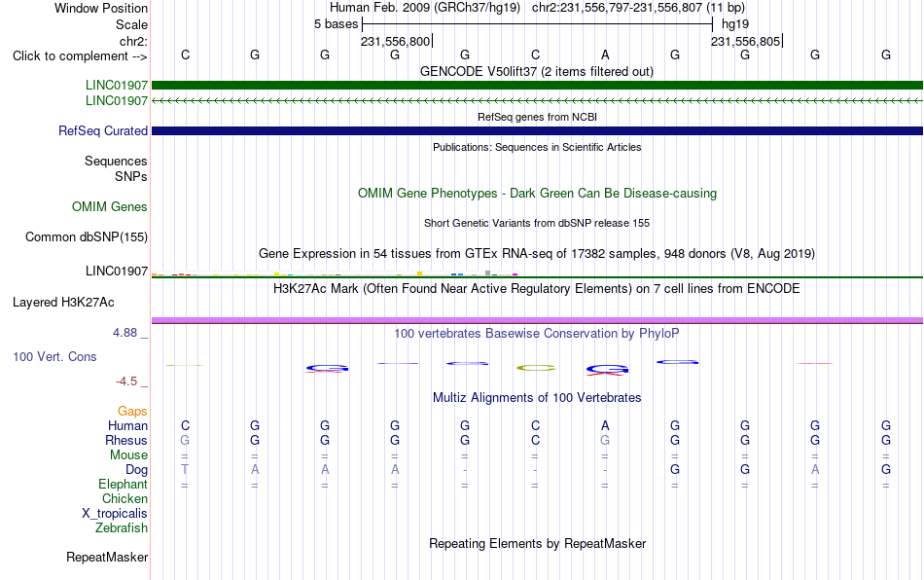924x580 pixels.
Task: Click the dark blue RefSeq Curated gene bar
Action: pyautogui.click(x=537, y=130)
